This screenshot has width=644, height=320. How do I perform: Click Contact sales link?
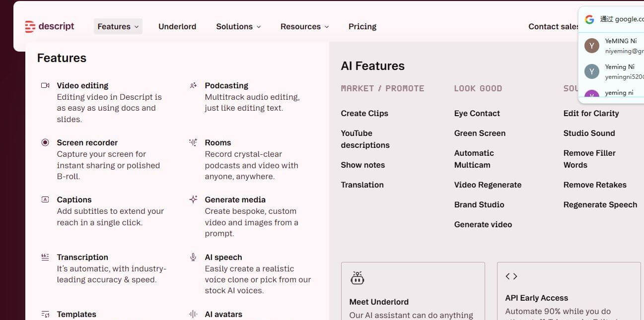point(554,26)
